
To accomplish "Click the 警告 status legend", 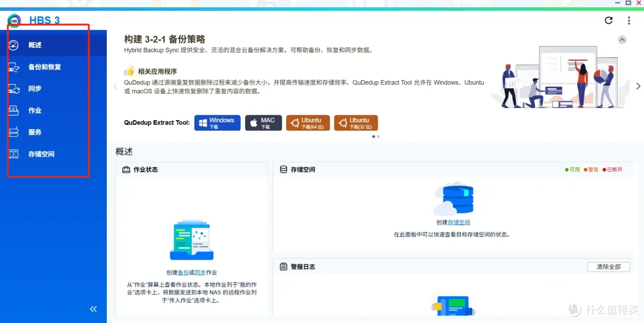I will pyautogui.click(x=591, y=170).
